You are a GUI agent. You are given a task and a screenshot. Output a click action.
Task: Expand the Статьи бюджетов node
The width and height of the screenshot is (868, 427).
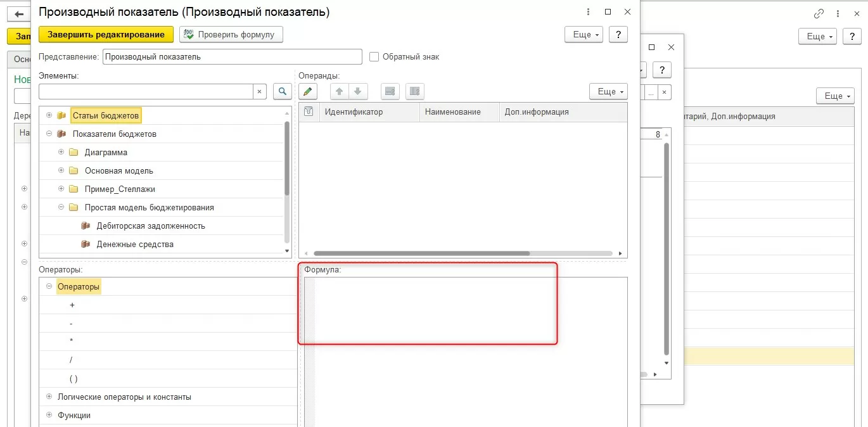point(49,115)
